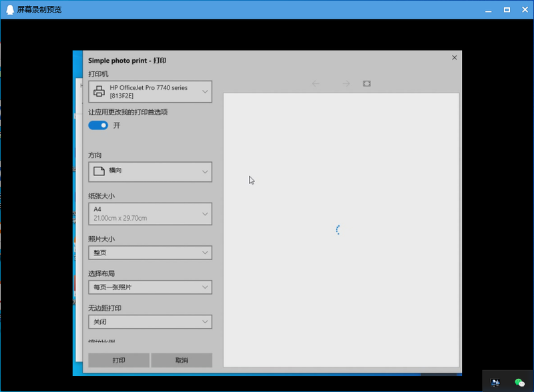Toggle off app print preferences switch
The width and height of the screenshot is (534, 392).
pos(98,125)
